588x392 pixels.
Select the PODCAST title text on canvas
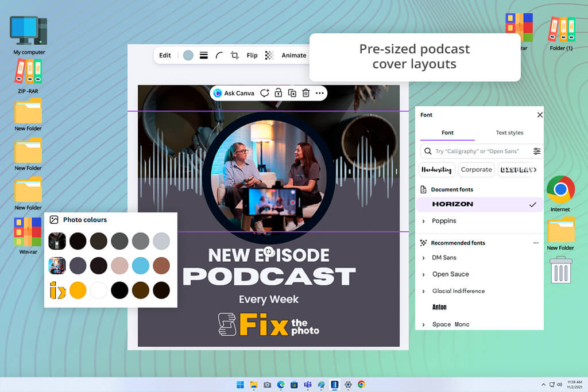269,277
